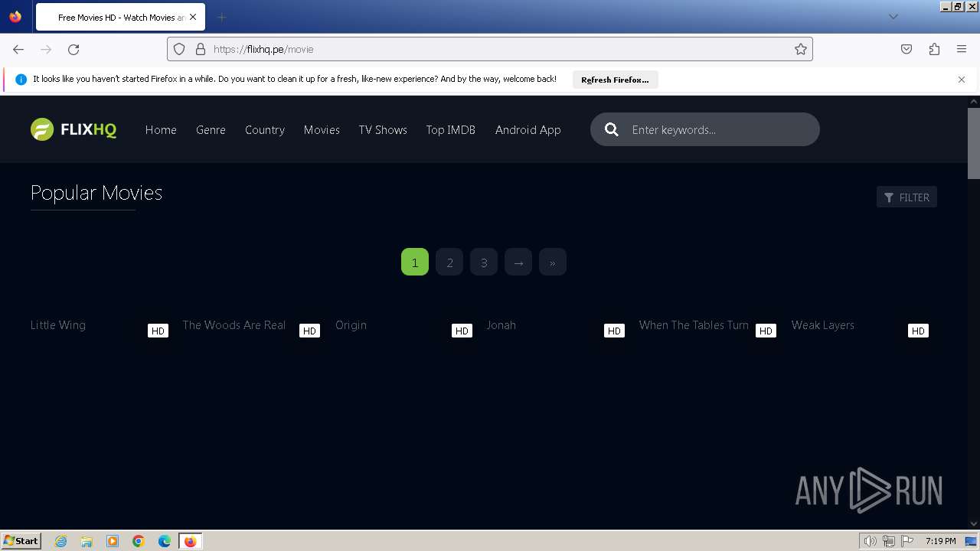Image resolution: width=980 pixels, height=551 pixels.
Task: Click the Popular Movies heading
Action: click(96, 193)
